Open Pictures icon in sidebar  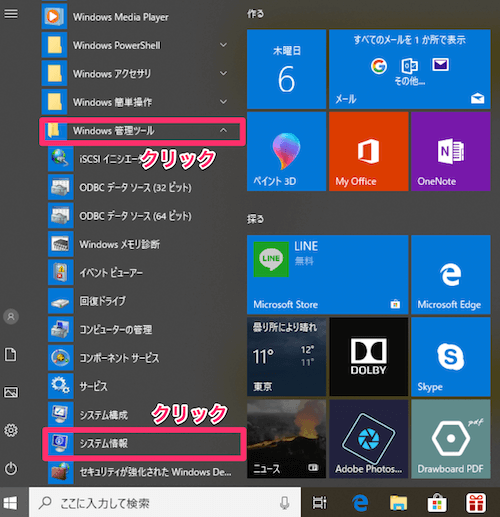[x=11, y=392]
